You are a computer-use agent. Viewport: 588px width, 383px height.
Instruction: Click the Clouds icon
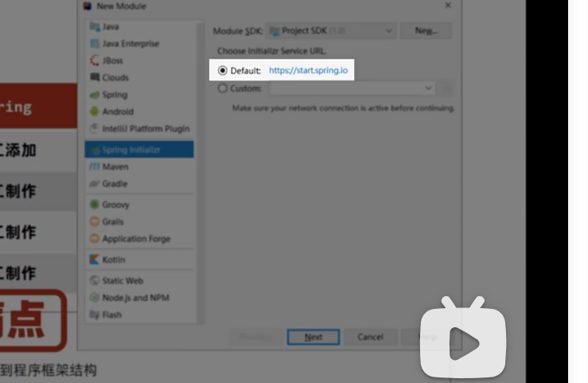(x=95, y=77)
